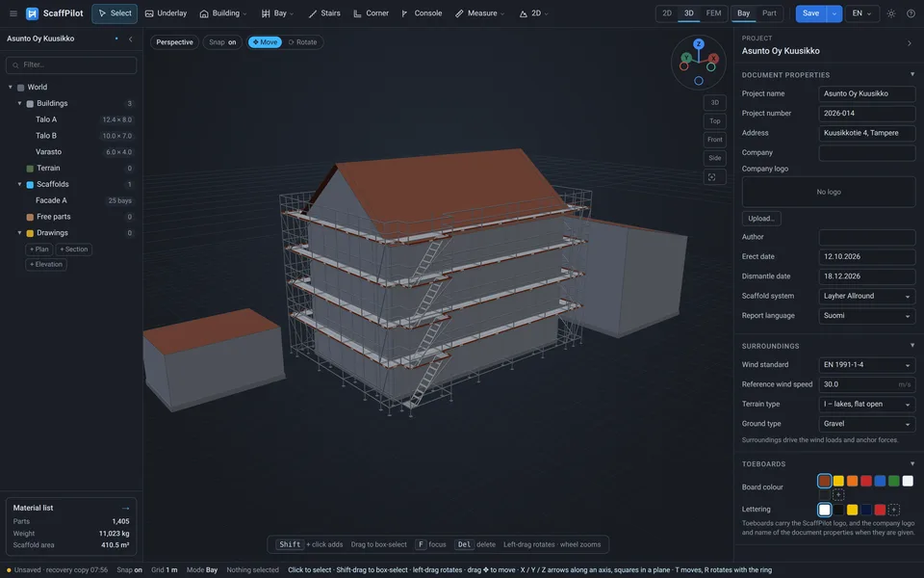Open the Bay tool dropdown
The image size is (924, 578).
pos(277,13)
